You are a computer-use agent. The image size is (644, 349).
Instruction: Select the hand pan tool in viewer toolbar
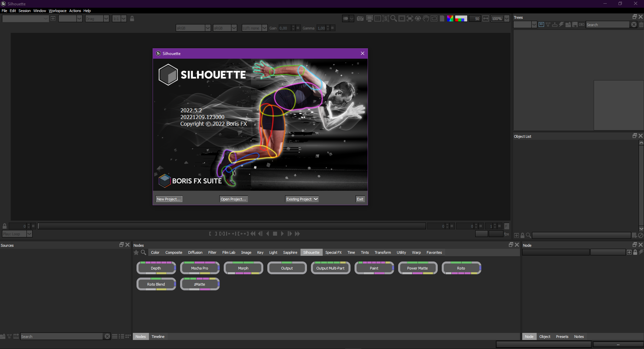point(426,19)
